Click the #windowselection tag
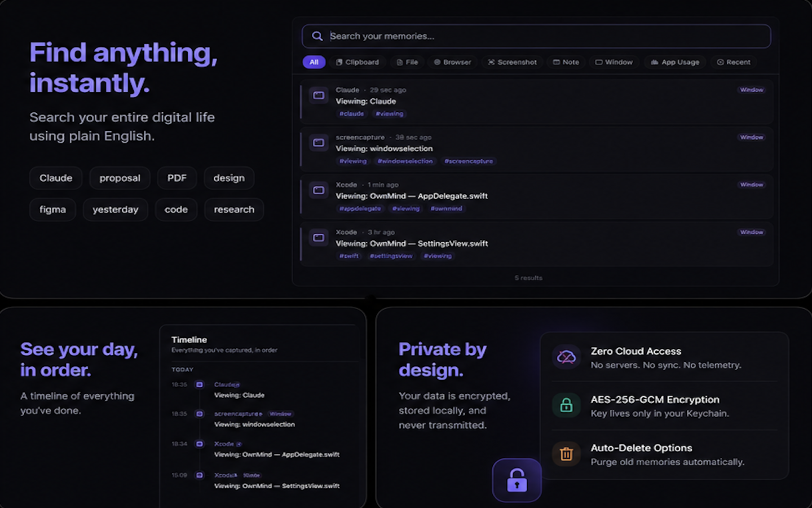Image resolution: width=812 pixels, height=508 pixels. click(405, 161)
